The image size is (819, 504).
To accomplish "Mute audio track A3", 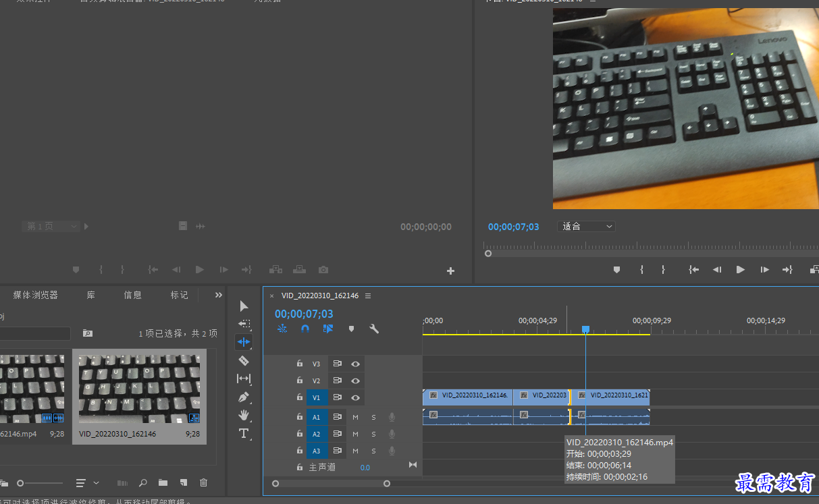I will (355, 451).
